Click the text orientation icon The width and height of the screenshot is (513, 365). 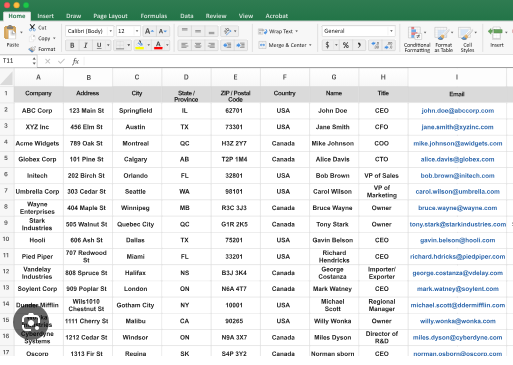tap(228, 31)
